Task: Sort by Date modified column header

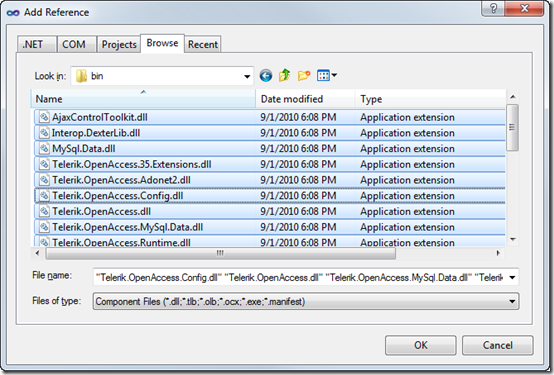Action: point(305,99)
